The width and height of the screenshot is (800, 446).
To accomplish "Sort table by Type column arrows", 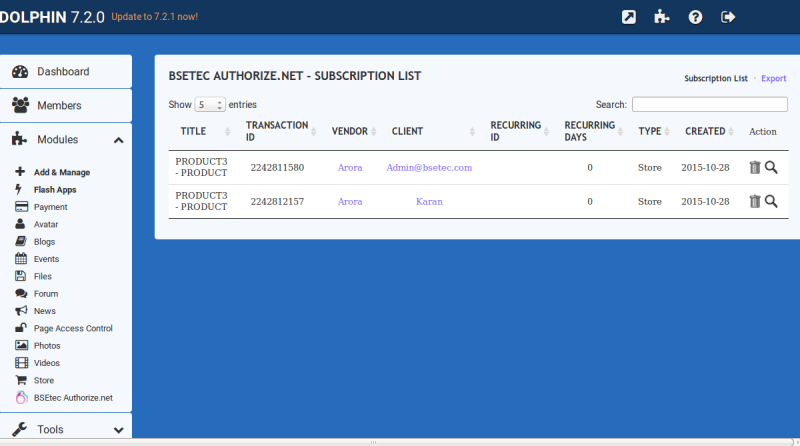I will point(667,132).
